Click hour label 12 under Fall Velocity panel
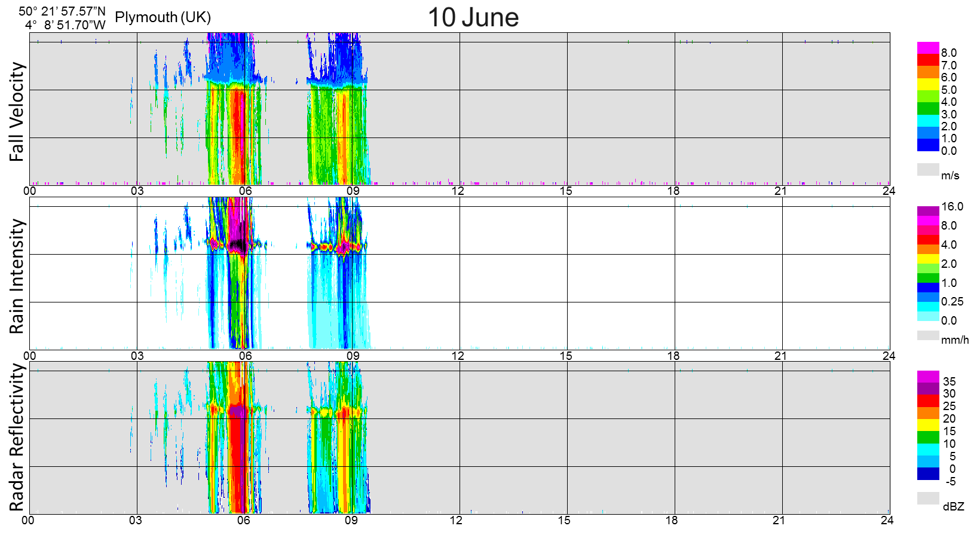 [458, 191]
